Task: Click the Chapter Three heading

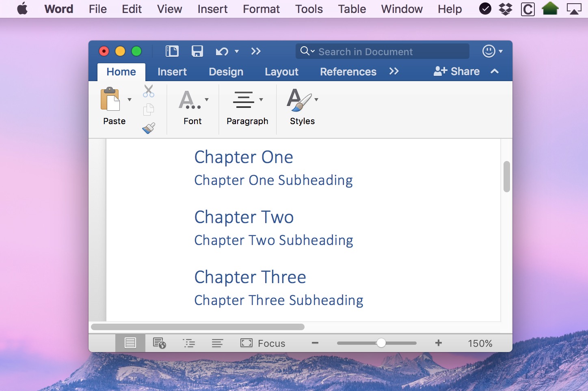Action: point(250,277)
